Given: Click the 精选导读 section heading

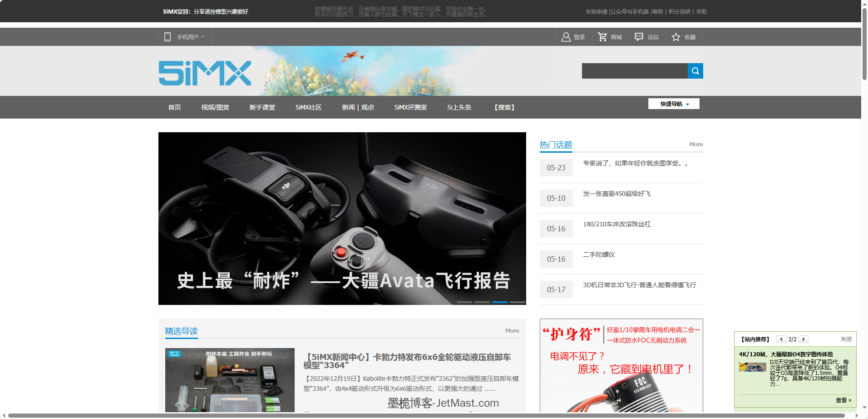Looking at the screenshot, I should click(182, 331).
